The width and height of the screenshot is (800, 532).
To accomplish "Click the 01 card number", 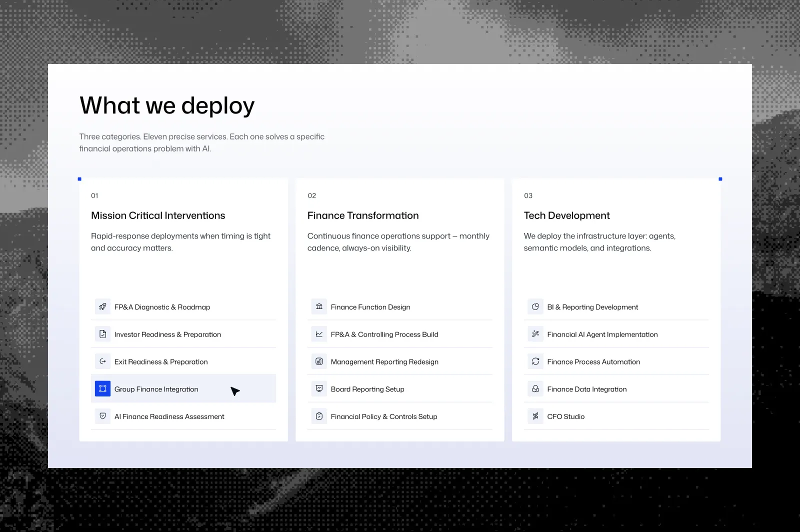I will [94, 195].
